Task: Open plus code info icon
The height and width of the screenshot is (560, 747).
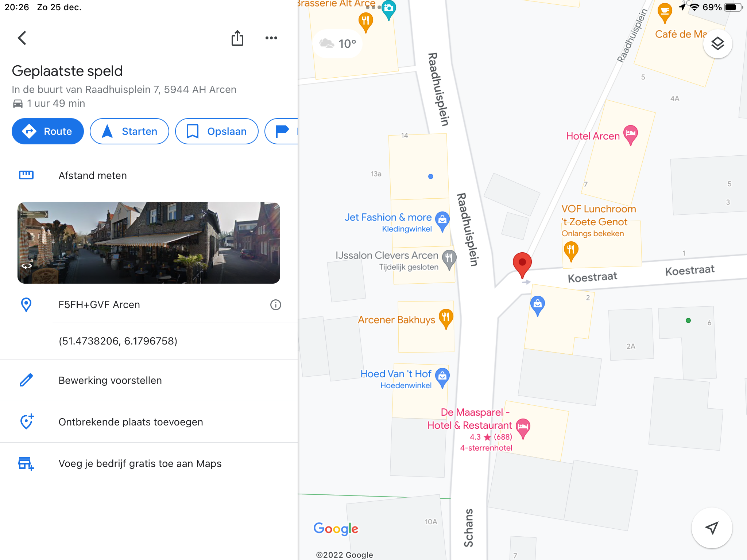Action: click(x=276, y=305)
